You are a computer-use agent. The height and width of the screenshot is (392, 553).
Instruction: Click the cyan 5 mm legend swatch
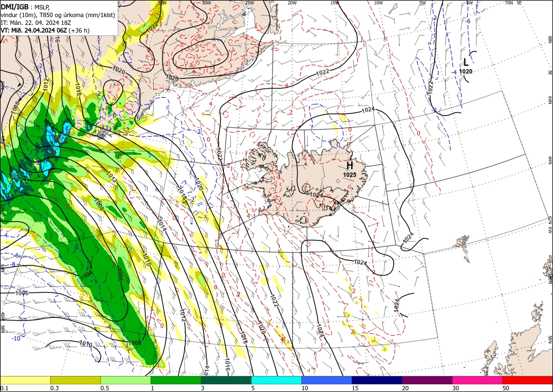pyautogui.click(x=276, y=380)
